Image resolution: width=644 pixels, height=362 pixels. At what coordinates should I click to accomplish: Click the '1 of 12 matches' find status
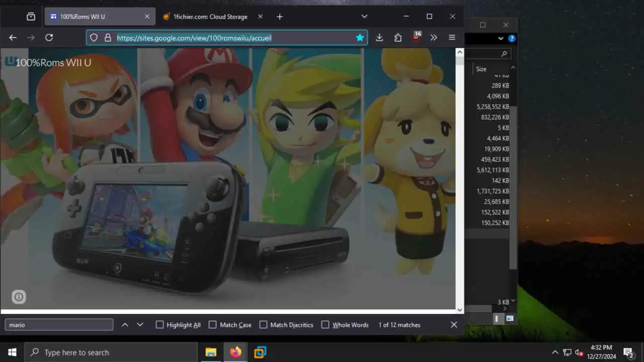(x=399, y=325)
